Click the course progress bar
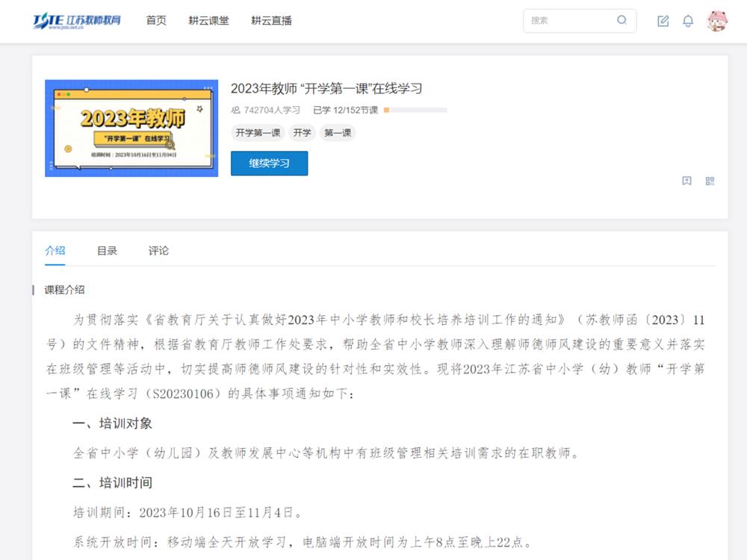The height and width of the screenshot is (560, 747). (x=415, y=110)
